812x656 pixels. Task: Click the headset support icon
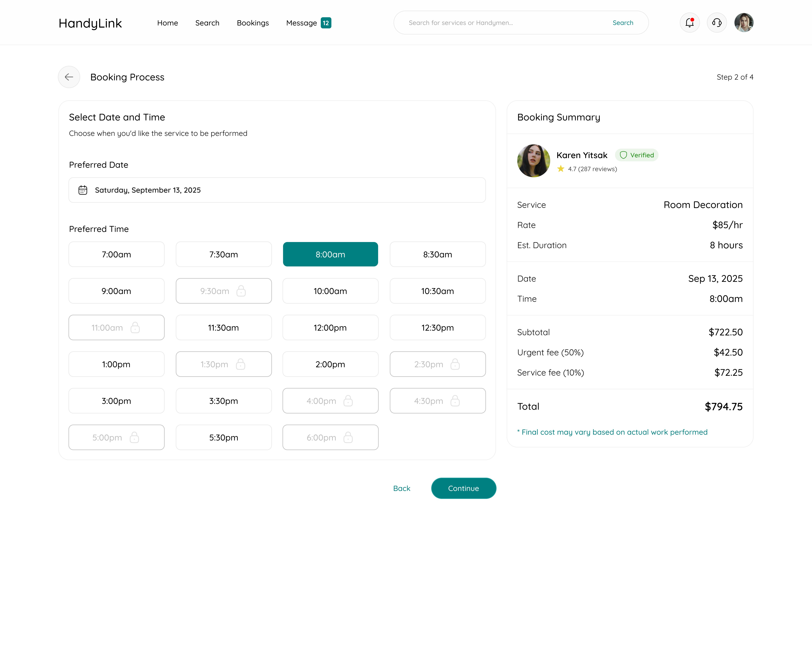(717, 23)
